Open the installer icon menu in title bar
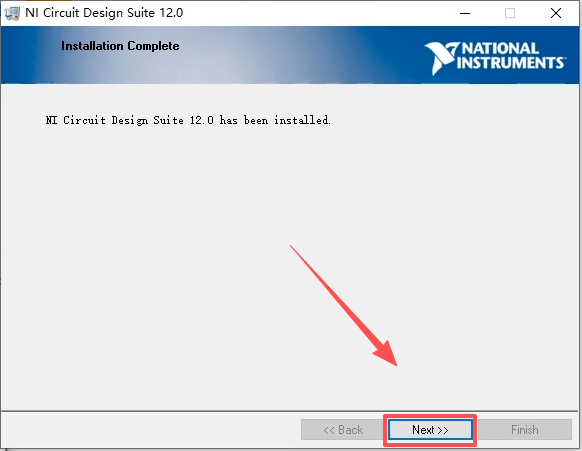This screenshot has width=582, height=451. tap(12, 13)
